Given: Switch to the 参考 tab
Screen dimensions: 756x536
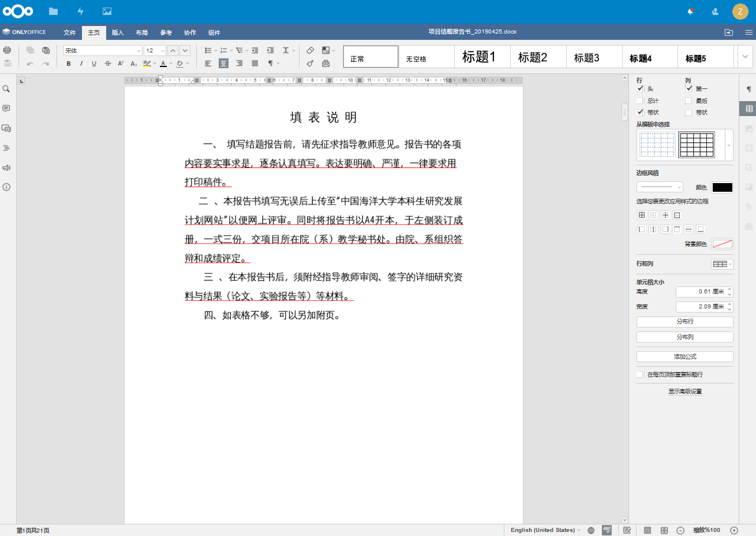Looking at the screenshot, I should pyautogui.click(x=166, y=33).
